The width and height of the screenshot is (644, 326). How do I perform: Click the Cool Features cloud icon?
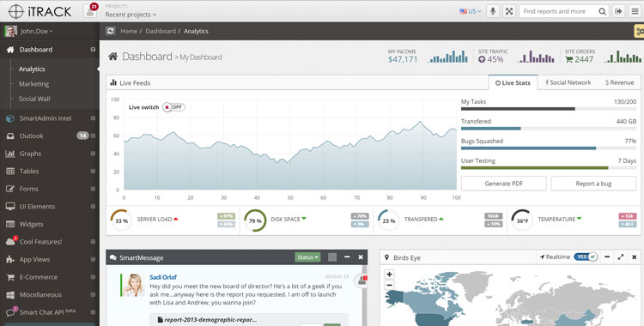pyautogui.click(x=10, y=242)
